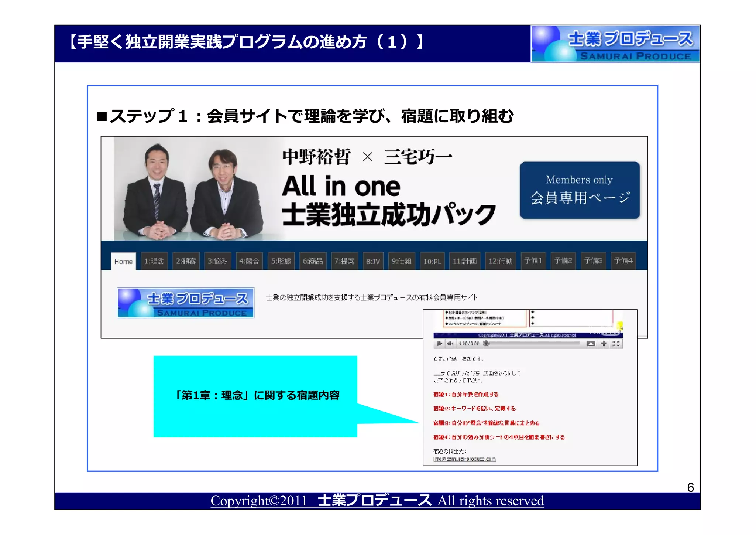
Task: Go to the 5:形態 tab
Action: point(281,261)
